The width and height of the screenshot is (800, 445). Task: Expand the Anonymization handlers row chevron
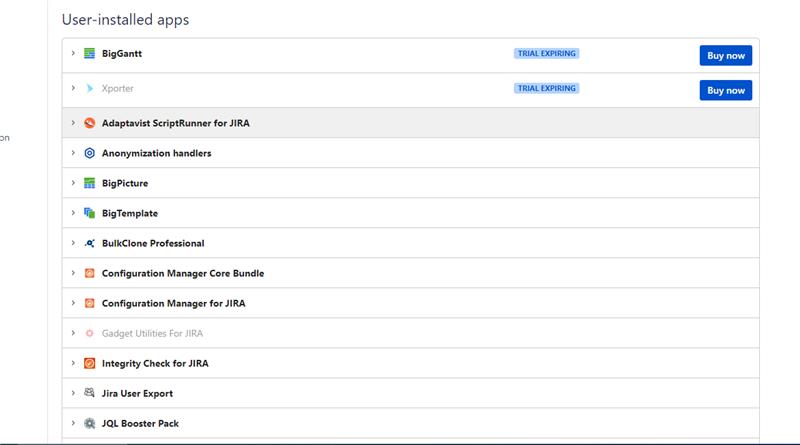click(73, 153)
